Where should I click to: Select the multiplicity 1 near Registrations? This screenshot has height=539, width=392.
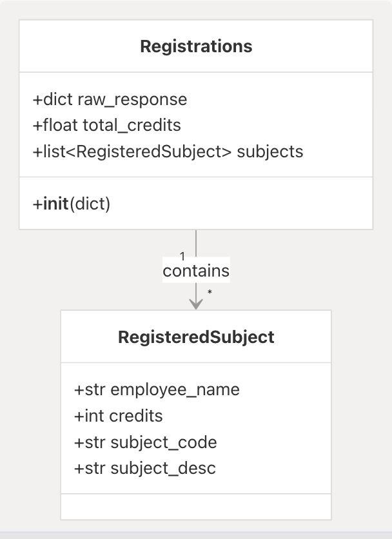click(x=182, y=257)
